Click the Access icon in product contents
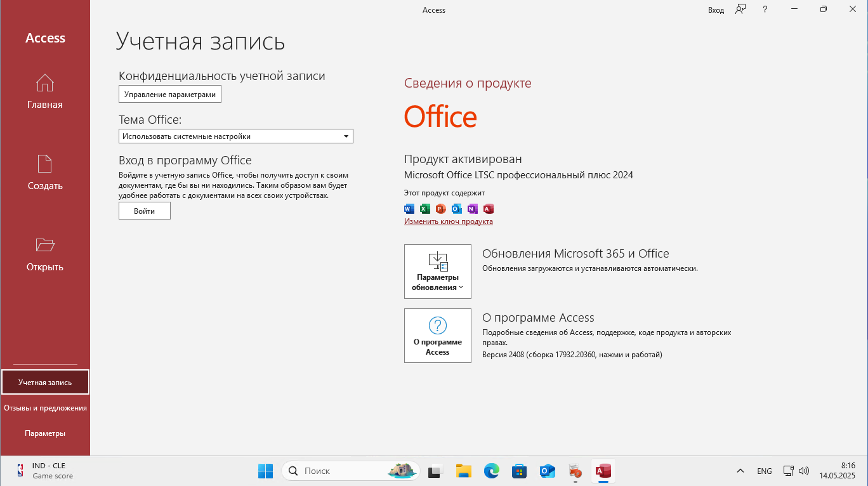Image resolution: width=868 pixels, height=486 pixels. 488,209
